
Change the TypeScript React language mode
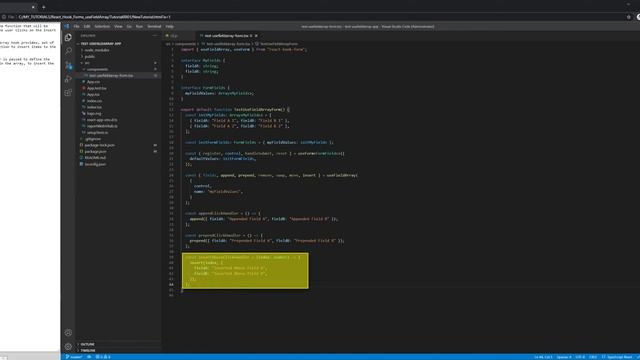tap(619, 357)
